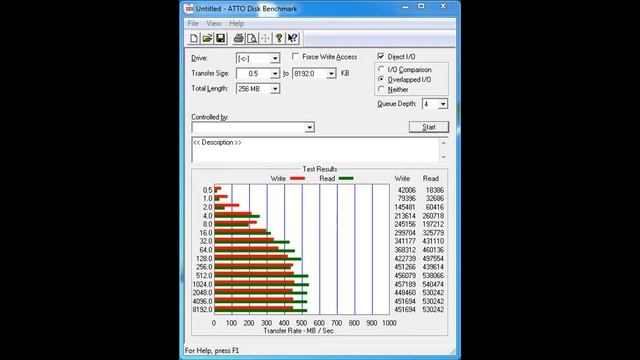The height and width of the screenshot is (360, 640).
Task: Close the ATTO Disk Benchmark window
Action: tap(444, 7)
